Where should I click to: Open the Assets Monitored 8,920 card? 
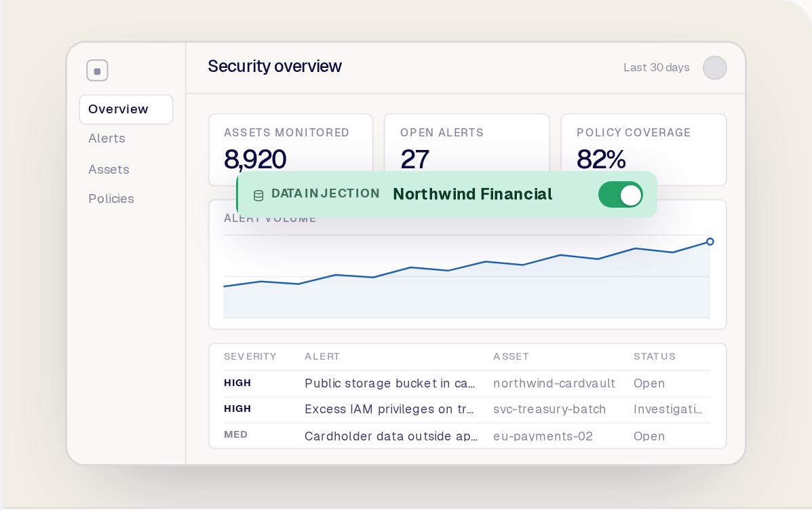(x=290, y=149)
